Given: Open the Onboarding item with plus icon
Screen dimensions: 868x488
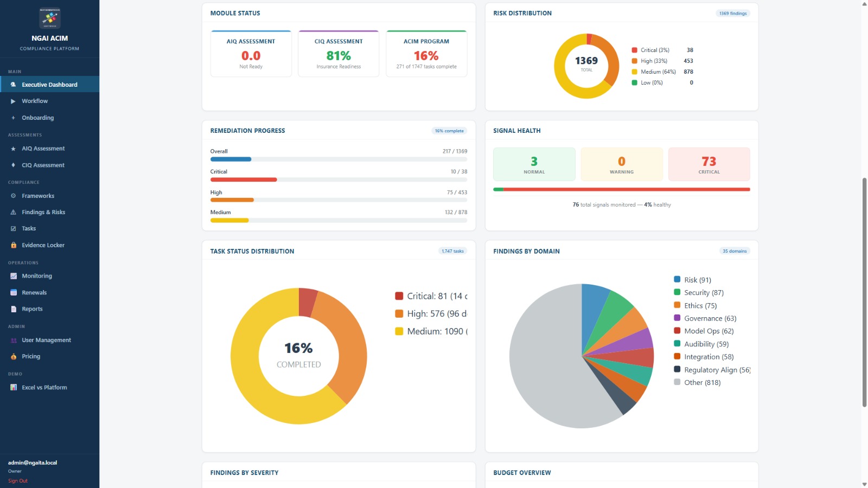Looking at the screenshot, I should pos(37,118).
